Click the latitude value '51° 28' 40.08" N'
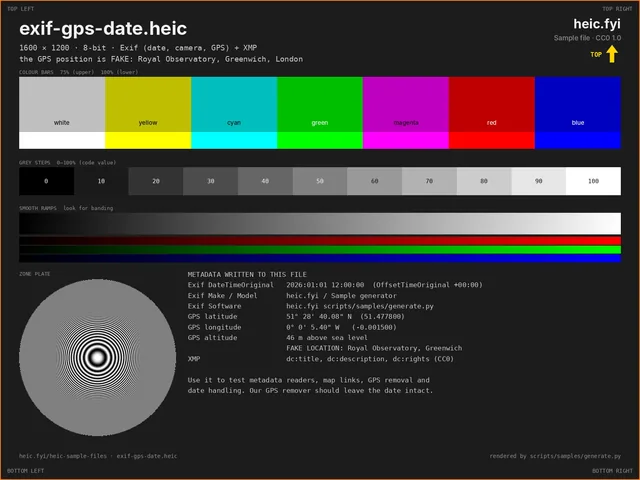640x480 pixels. point(319,316)
